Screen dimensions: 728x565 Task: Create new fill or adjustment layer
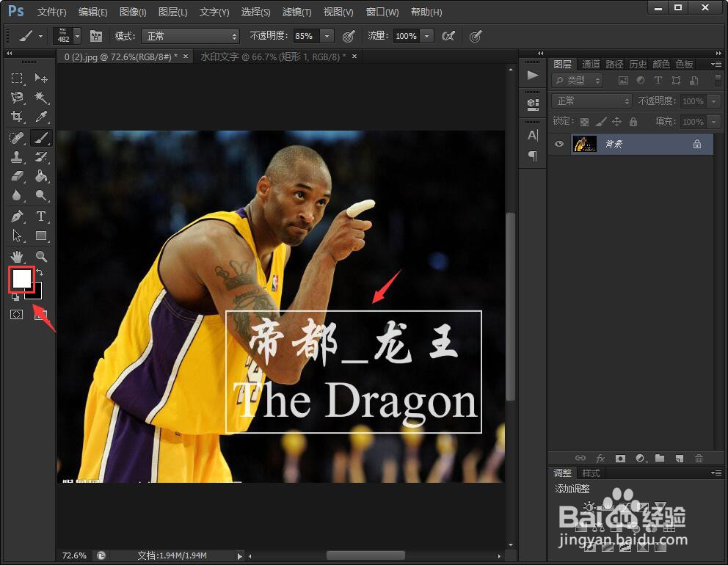640,459
